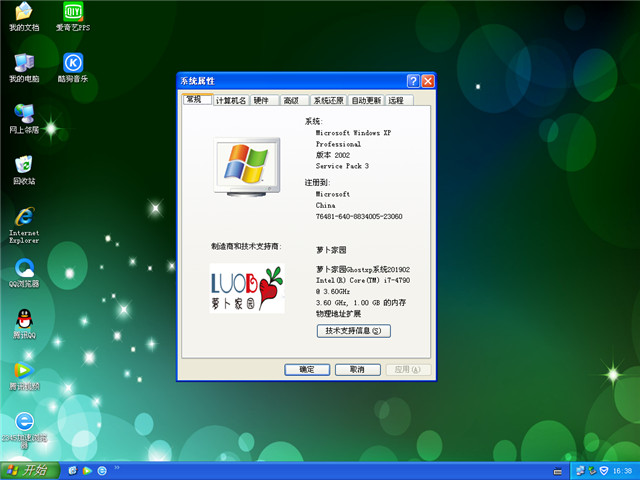
Task: Launch 腾讯QQ from the desktop
Action: pos(24,322)
